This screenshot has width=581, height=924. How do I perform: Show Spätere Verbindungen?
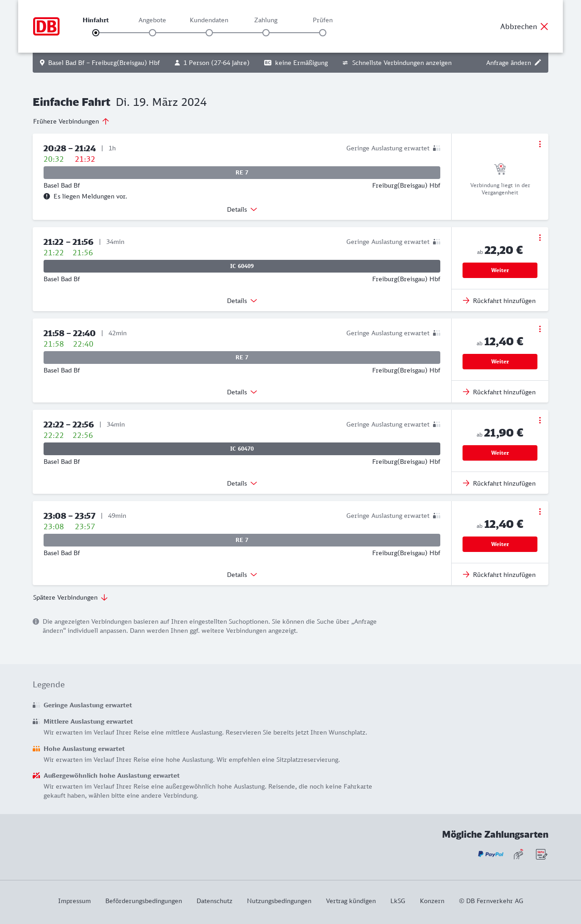[x=70, y=597]
